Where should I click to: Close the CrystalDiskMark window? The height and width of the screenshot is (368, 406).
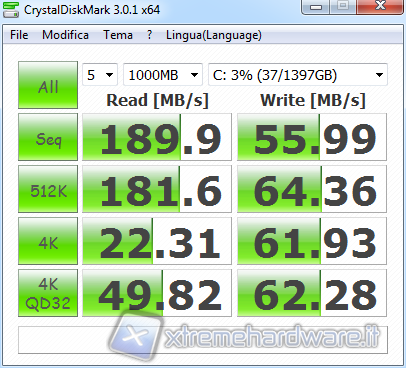click(x=380, y=6)
